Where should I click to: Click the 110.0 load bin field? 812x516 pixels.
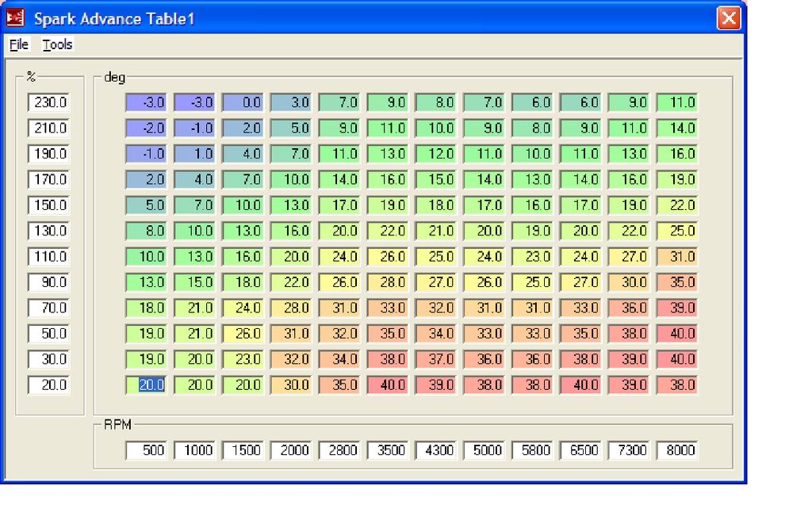click(48, 256)
